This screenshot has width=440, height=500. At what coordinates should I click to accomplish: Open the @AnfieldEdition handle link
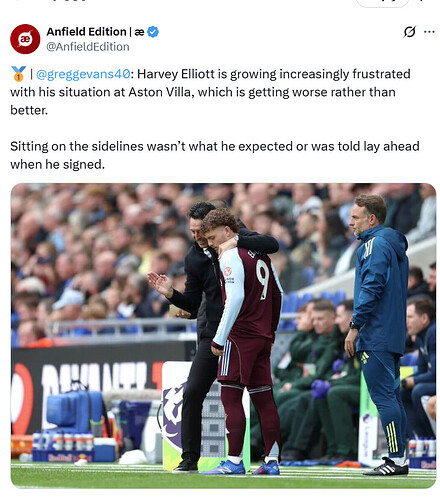88,47
